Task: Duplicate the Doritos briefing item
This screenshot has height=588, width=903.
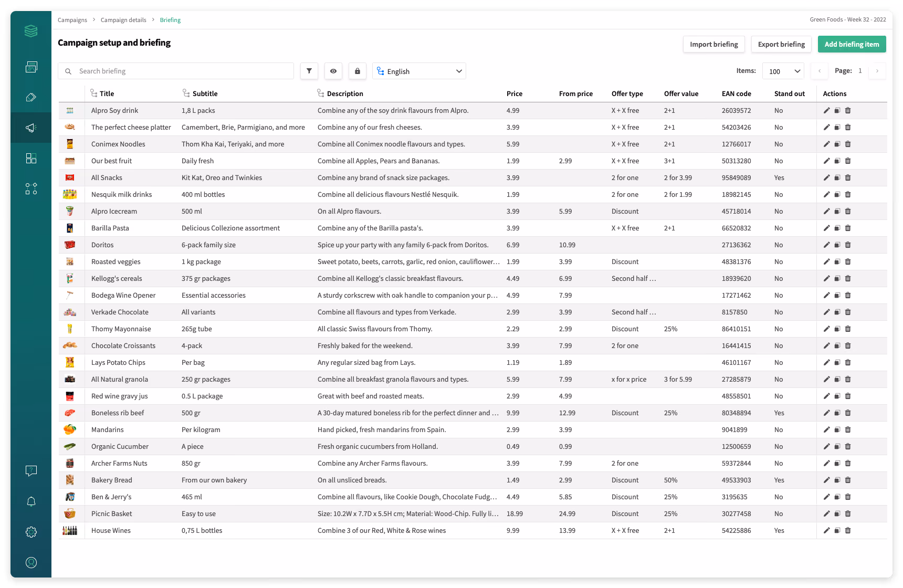Action: click(x=837, y=245)
